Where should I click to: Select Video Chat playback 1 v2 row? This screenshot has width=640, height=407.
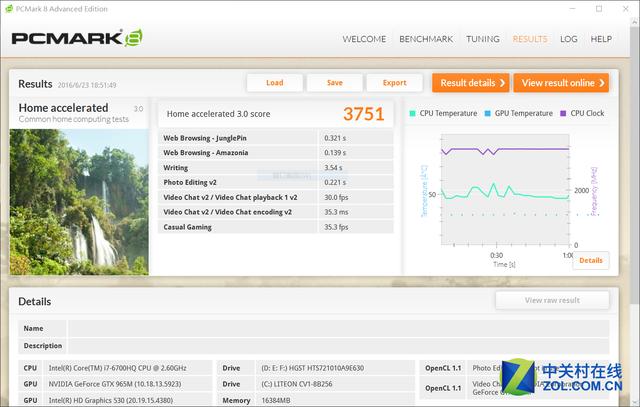pyautogui.click(x=276, y=197)
